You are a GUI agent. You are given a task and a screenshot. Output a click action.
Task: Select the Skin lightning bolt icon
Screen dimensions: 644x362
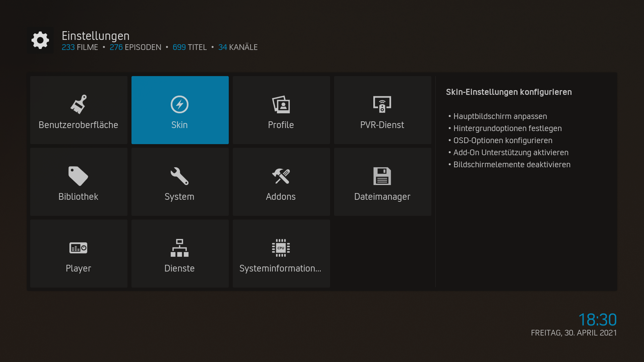pyautogui.click(x=179, y=104)
